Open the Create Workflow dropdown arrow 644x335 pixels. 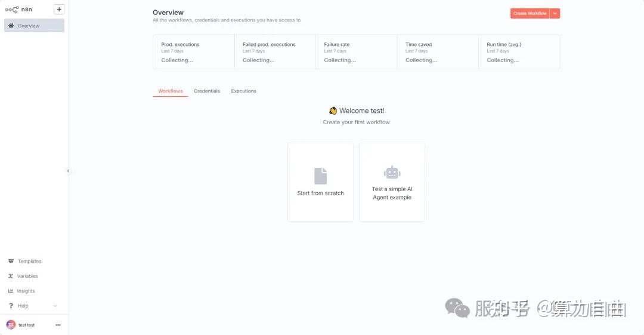[x=555, y=13]
